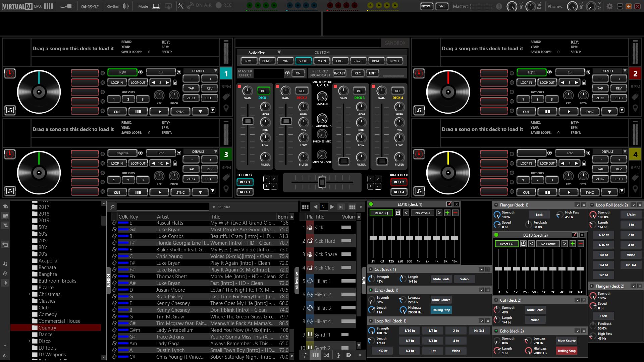
Task: Toggle V OFF video button
Action: (304, 61)
